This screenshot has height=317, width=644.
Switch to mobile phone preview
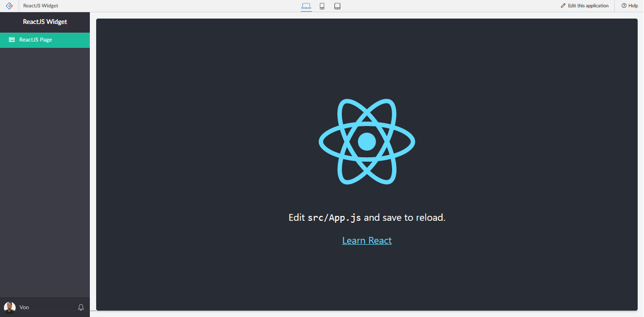pyautogui.click(x=322, y=6)
